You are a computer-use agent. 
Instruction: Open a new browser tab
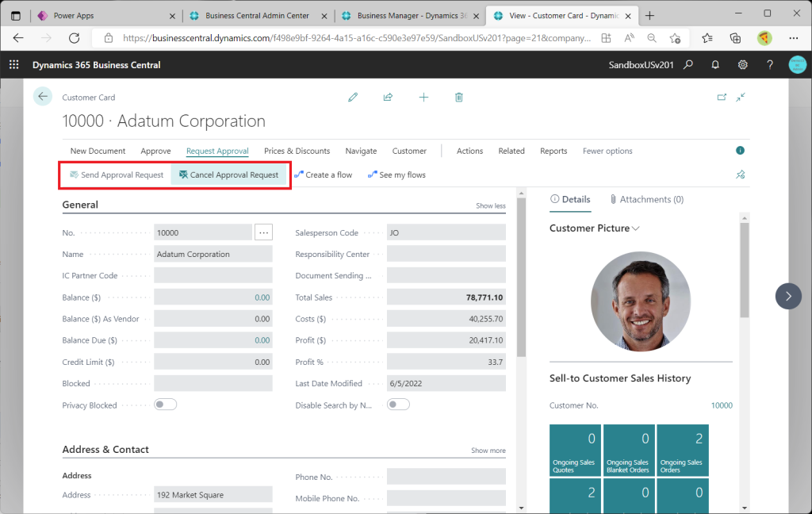tap(649, 16)
